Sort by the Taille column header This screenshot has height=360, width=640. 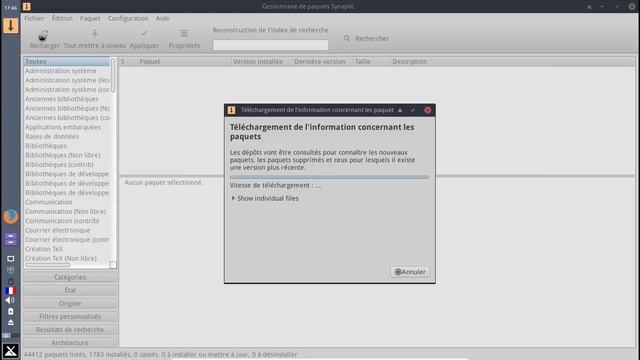pyautogui.click(x=371, y=62)
